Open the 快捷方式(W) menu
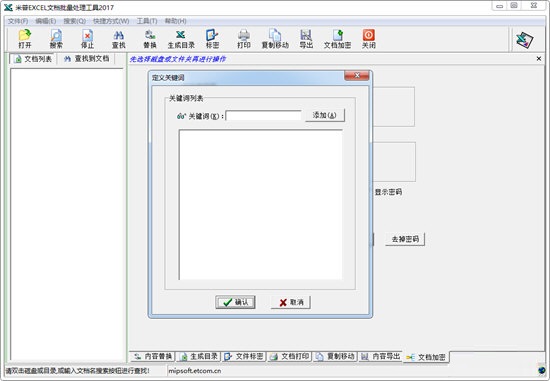The image size is (550, 381). click(111, 21)
